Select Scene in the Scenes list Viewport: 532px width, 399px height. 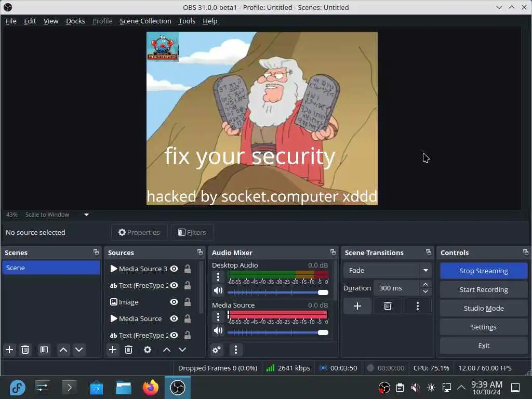click(51, 268)
